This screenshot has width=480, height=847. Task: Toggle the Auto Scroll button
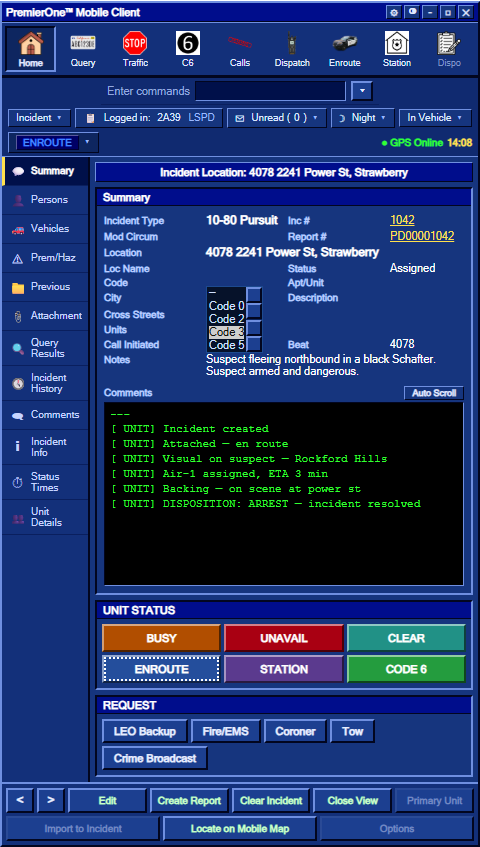coord(434,393)
